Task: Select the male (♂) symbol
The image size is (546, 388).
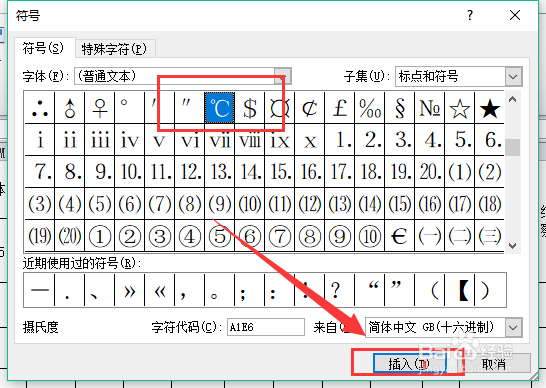Action: click(70, 108)
